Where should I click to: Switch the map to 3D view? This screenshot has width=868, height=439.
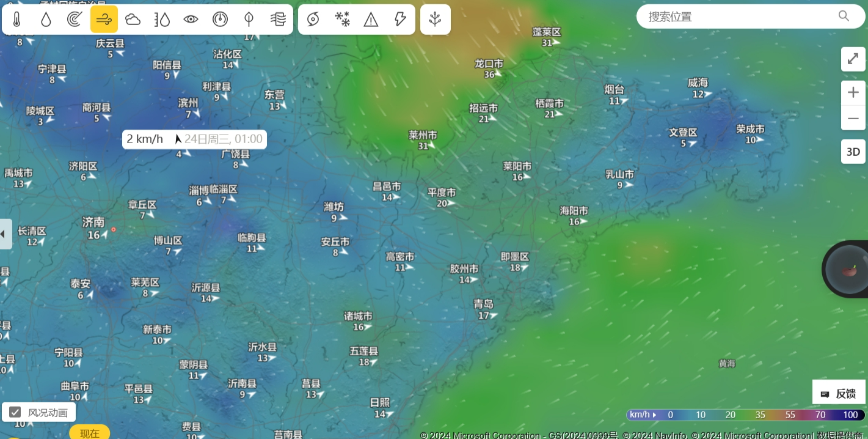[x=853, y=152]
